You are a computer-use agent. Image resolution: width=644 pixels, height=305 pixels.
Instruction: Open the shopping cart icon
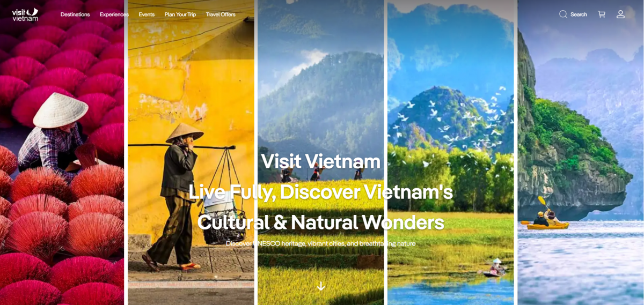602,14
